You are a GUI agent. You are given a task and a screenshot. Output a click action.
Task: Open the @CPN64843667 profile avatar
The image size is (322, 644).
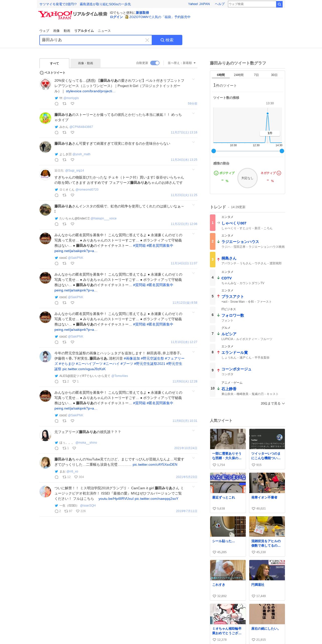(45, 118)
